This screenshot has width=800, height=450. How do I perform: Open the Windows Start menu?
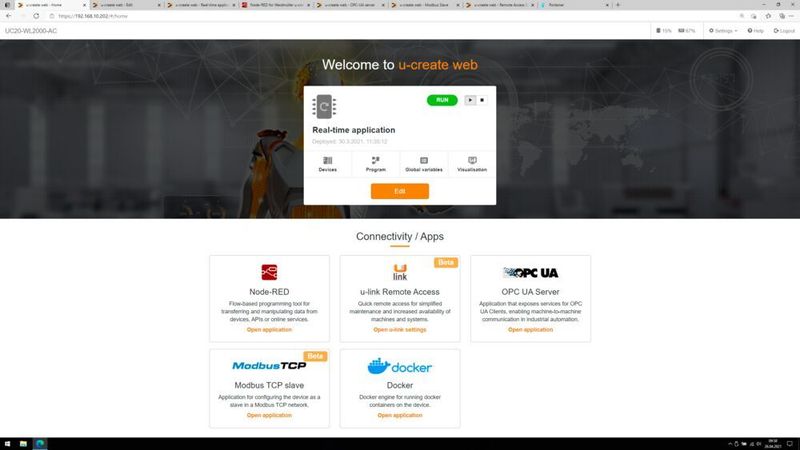pyautogui.click(x=7, y=444)
